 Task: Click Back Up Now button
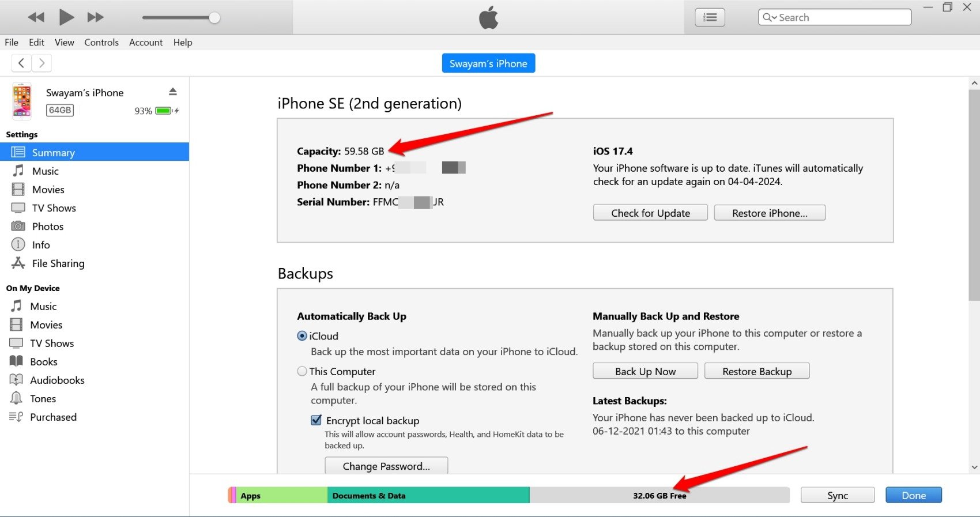[645, 371]
